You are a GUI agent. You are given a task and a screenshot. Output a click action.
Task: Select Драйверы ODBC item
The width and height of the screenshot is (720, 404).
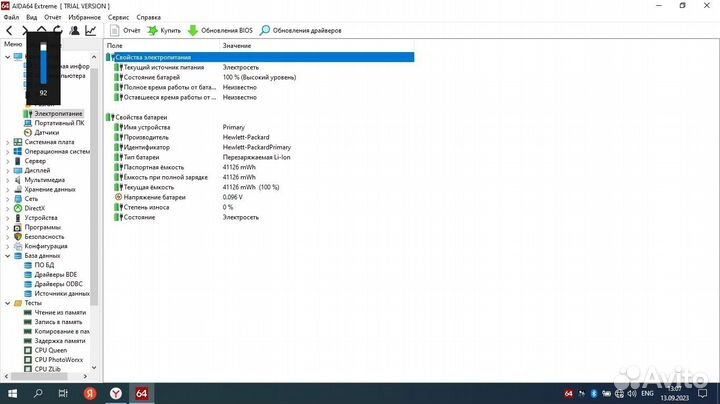[x=58, y=284]
